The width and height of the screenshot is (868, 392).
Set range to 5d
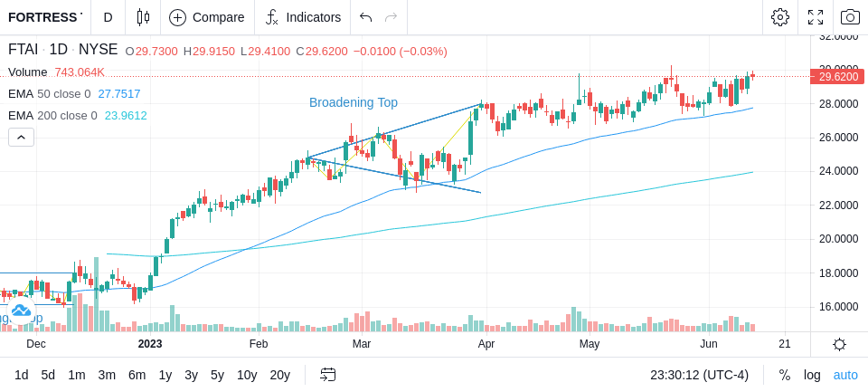coord(48,376)
